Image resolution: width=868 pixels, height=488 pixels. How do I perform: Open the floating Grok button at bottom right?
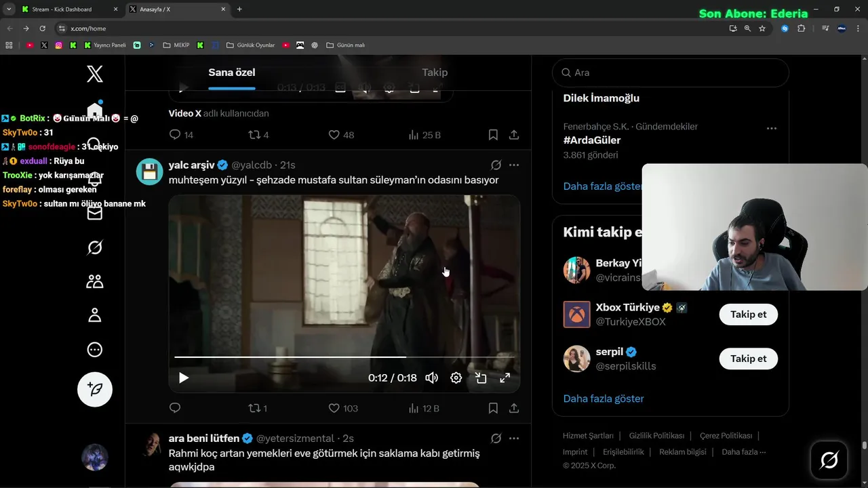[x=829, y=460]
